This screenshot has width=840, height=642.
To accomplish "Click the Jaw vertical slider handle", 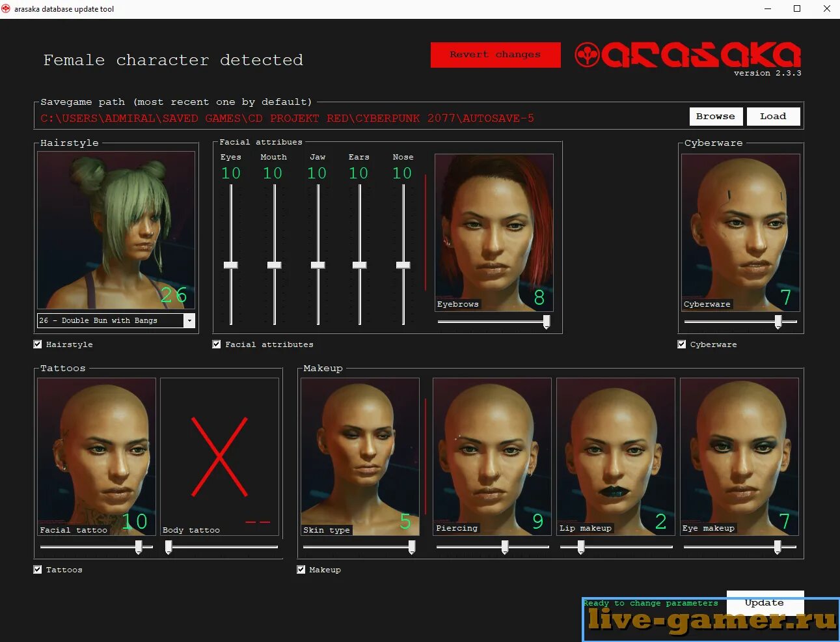I will tap(318, 265).
